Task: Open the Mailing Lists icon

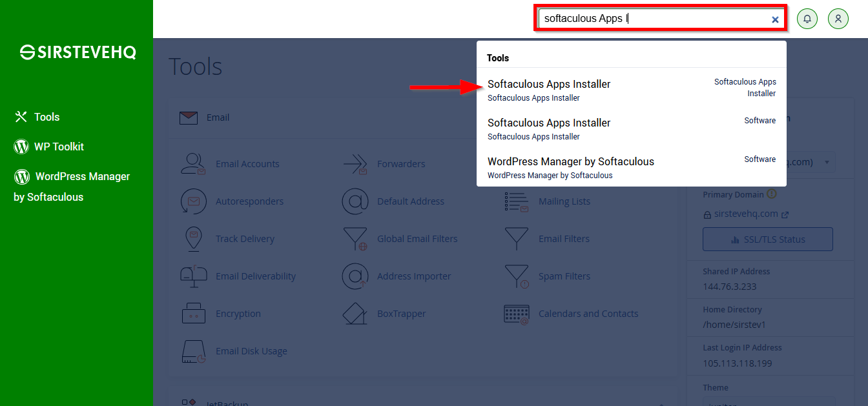Action: (516, 201)
